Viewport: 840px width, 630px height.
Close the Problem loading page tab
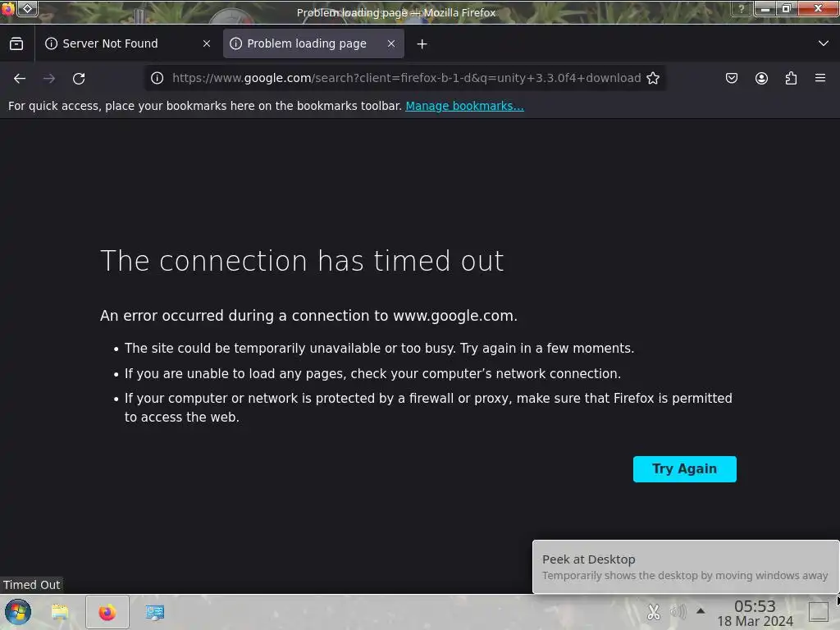click(x=391, y=44)
